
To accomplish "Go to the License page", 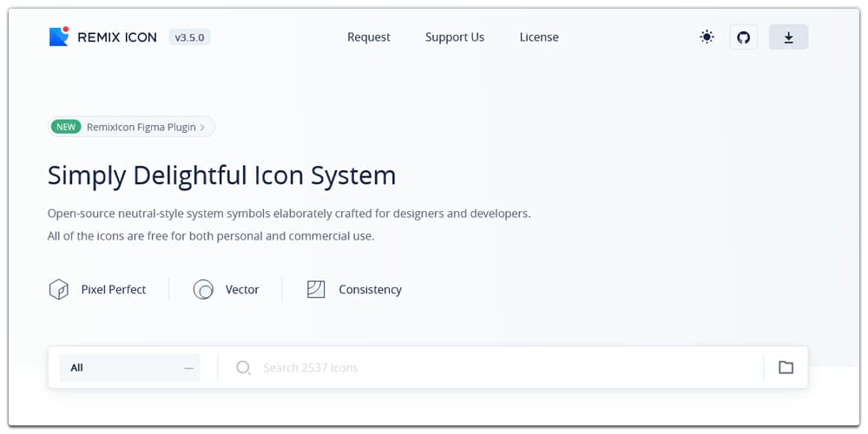I will (x=539, y=37).
